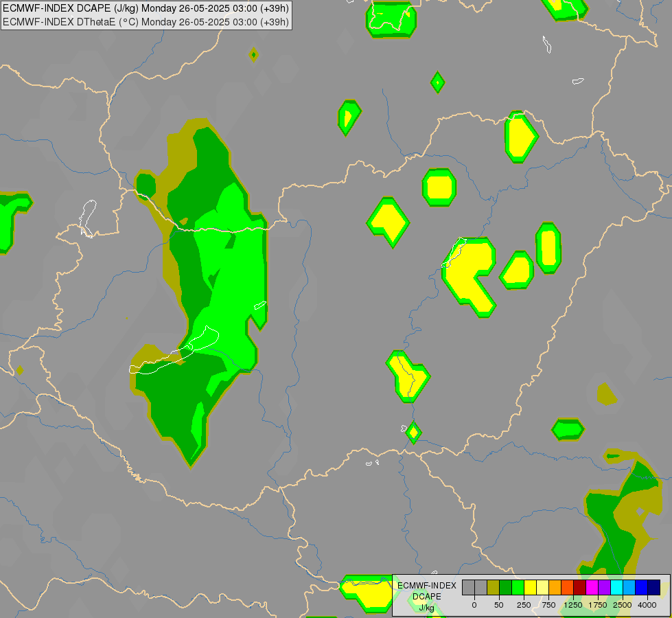The width and height of the screenshot is (672, 618).
Task: Click the olive swatch in the DCAPE legend
Action: [x=494, y=587]
